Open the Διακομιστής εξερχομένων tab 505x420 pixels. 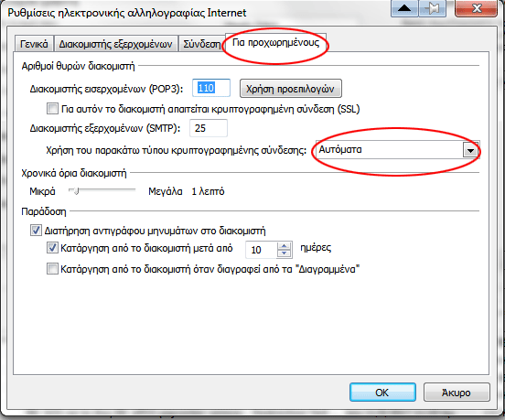(x=115, y=44)
